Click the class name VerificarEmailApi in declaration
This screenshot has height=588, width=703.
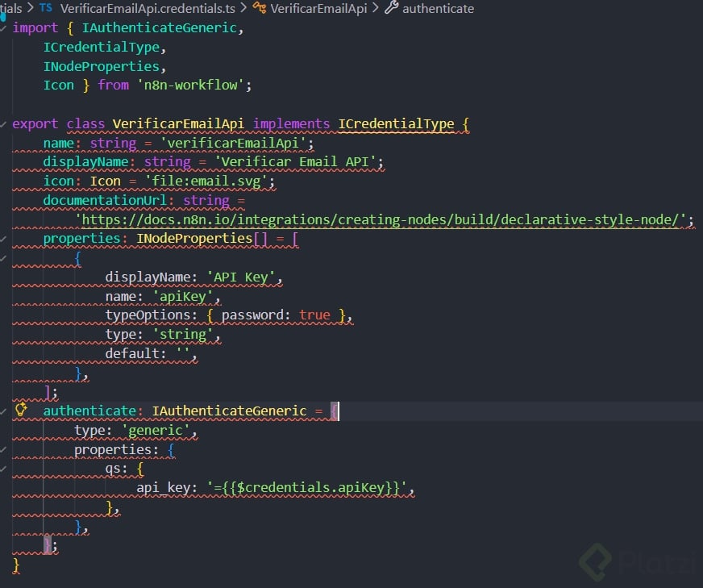point(178,123)
